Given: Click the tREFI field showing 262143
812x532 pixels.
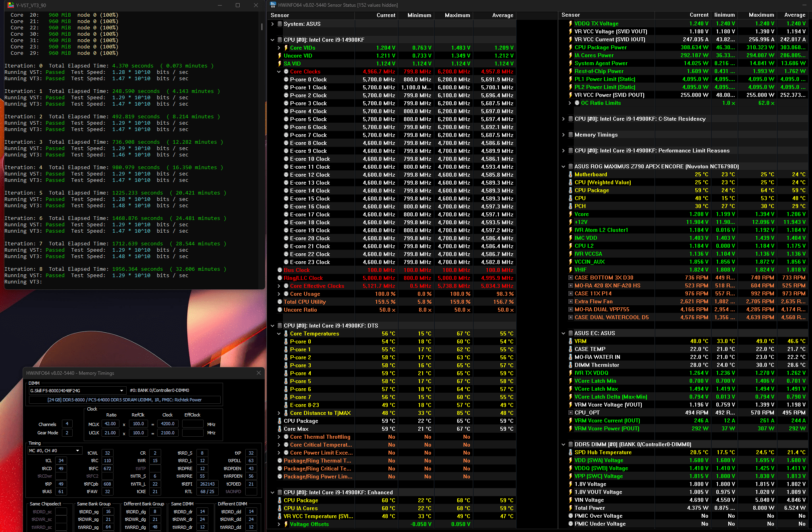Looking at the screenshot, I should (x=208, y=484).
